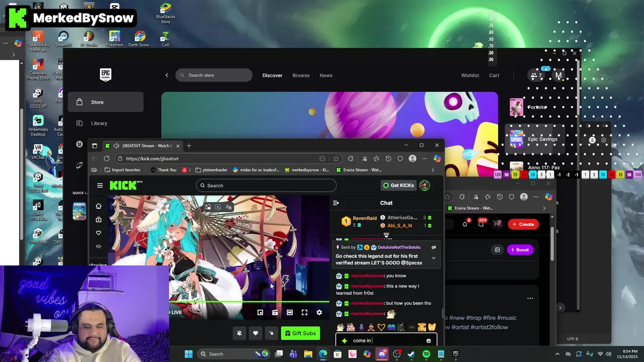Screen dimensions: 644x362
Task: Click Epic Games Search store field
Action: coord(214,75)
